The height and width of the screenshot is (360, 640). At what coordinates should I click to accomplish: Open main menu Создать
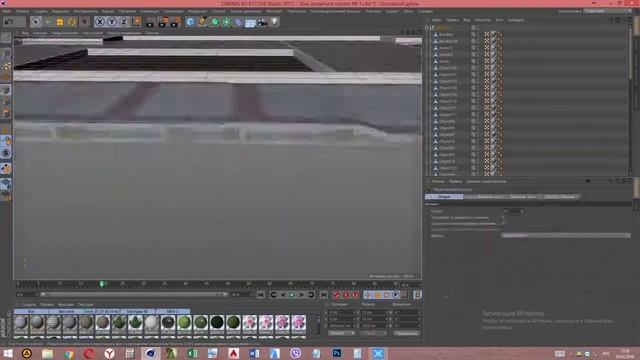coord(40,11)
